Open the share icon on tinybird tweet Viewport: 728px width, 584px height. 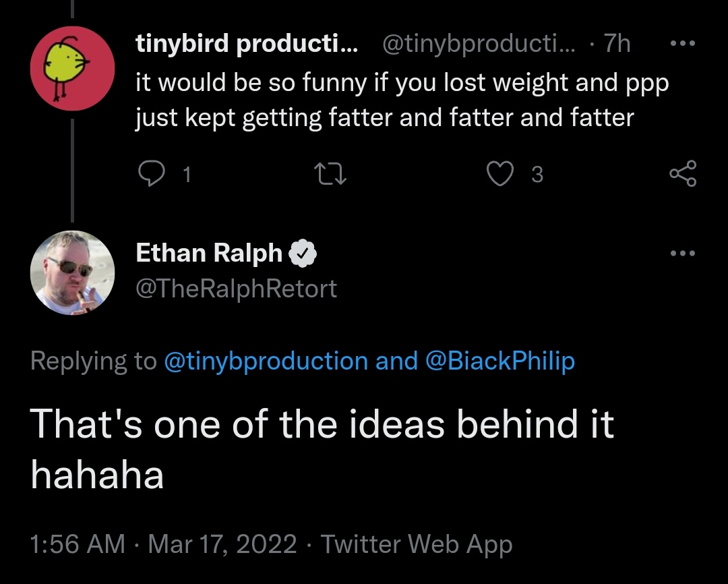point(683,173)
